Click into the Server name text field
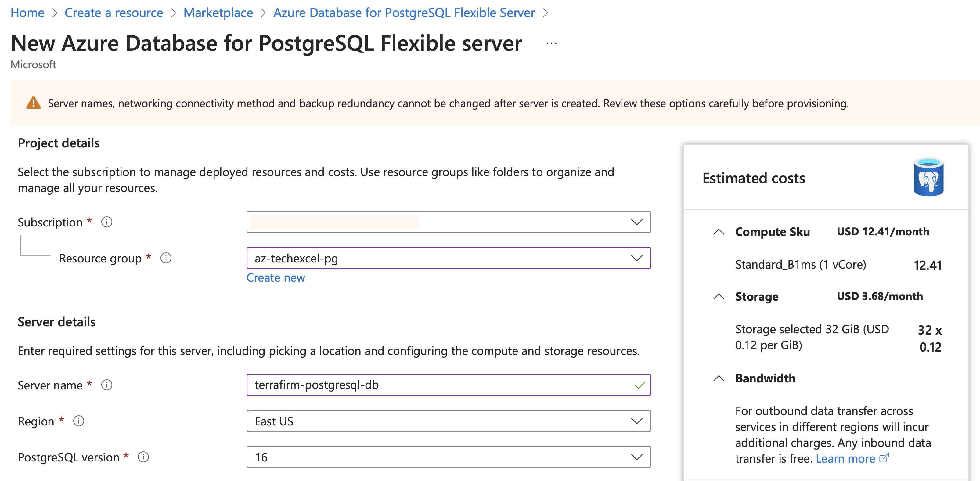 point(438,385)
